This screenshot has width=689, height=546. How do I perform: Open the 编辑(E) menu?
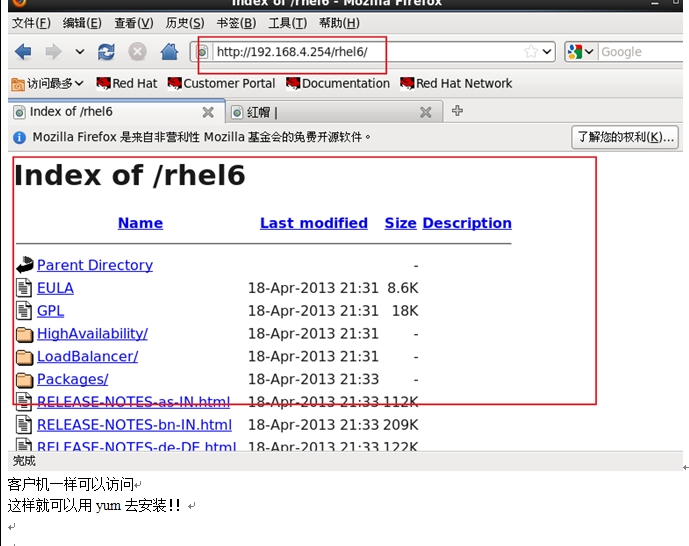(82, 23)
